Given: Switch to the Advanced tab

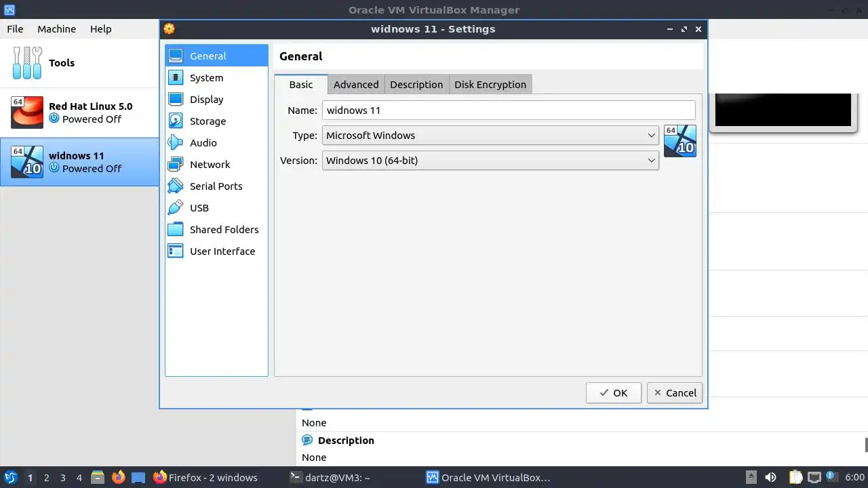Looking at the screenshot, I should pyautogui.click(x=356, y=85).
